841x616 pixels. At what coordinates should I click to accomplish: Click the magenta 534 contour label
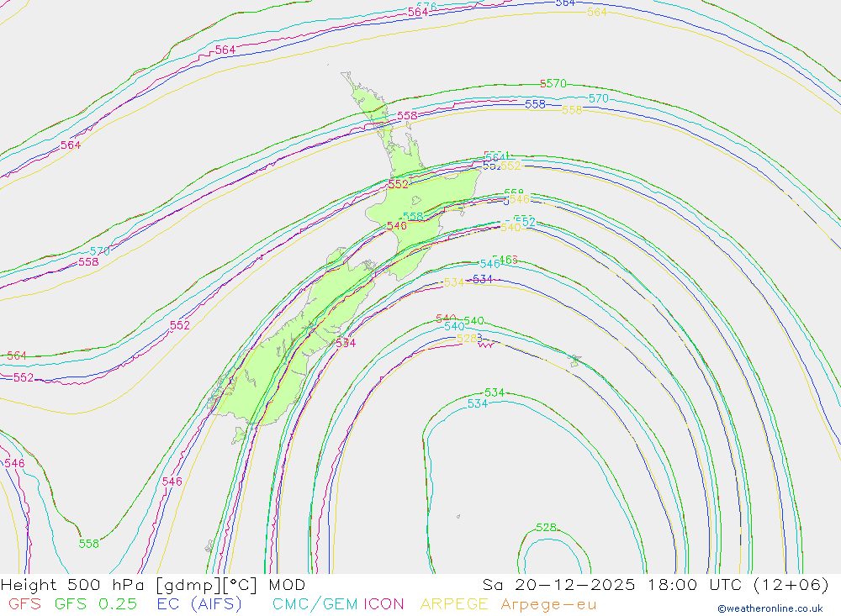(346, 343)
